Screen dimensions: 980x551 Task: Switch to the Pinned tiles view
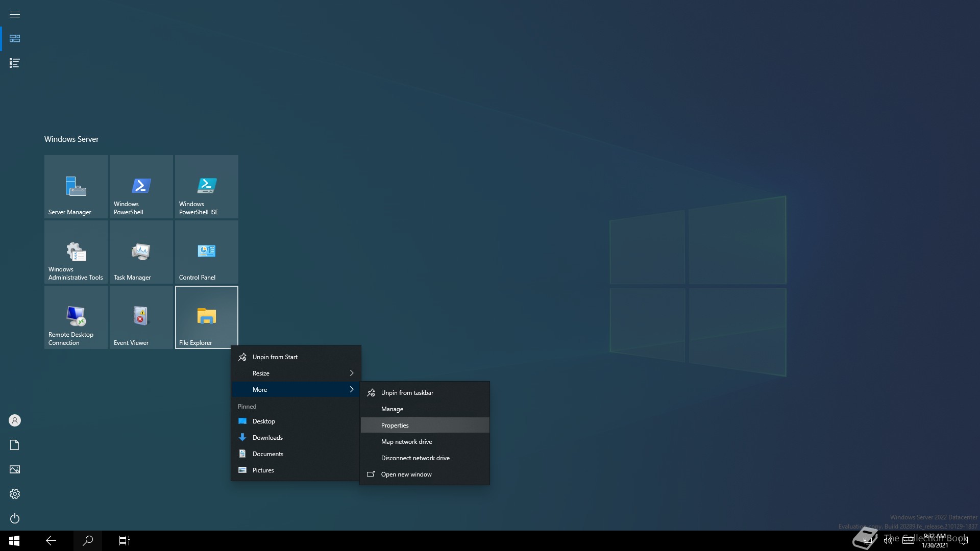click(x=15, y=39)
